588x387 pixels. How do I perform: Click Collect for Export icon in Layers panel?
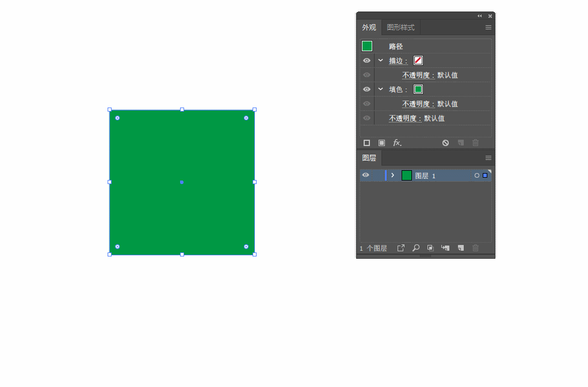pyautogui.click(x=401, y=248)
